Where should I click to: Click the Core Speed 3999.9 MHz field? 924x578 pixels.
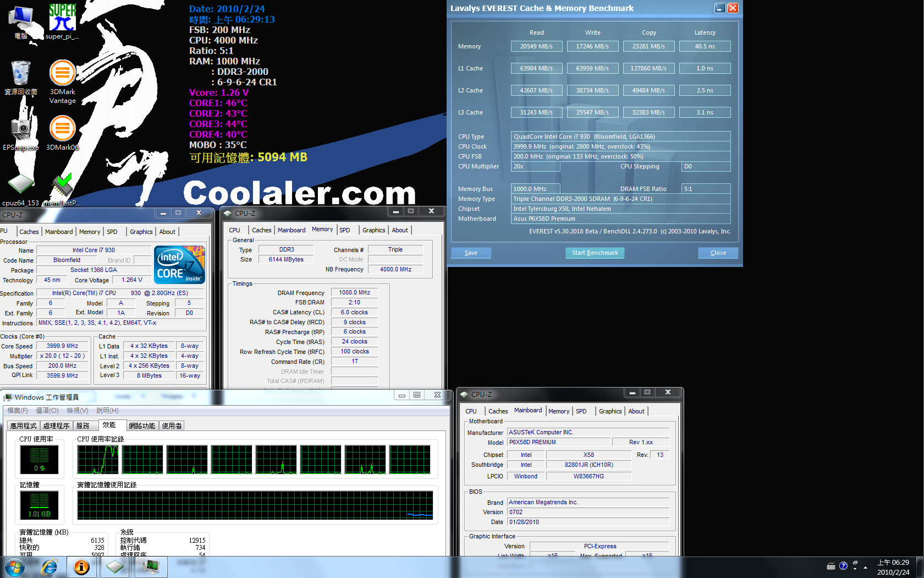[x=62, y=346]
